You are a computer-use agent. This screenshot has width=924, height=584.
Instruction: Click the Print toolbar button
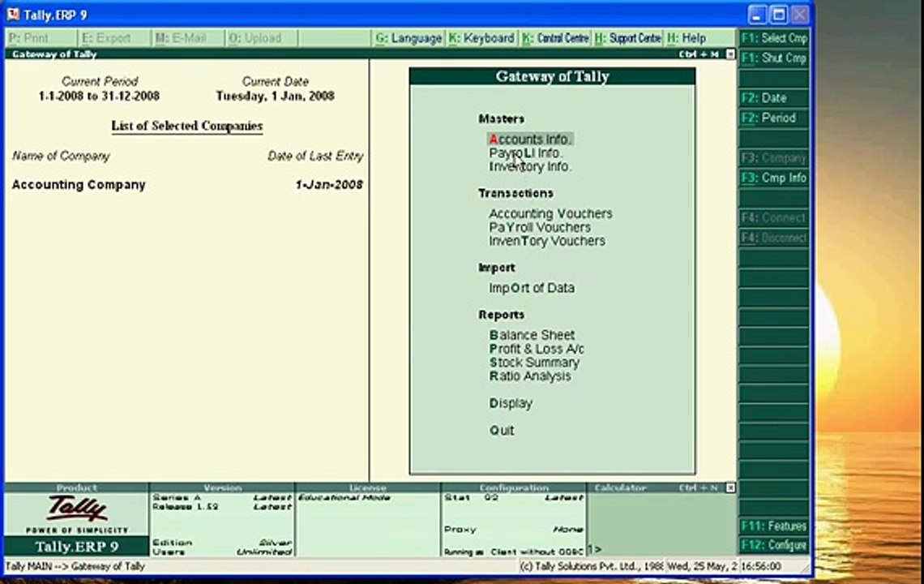click(x=41, y=38)
